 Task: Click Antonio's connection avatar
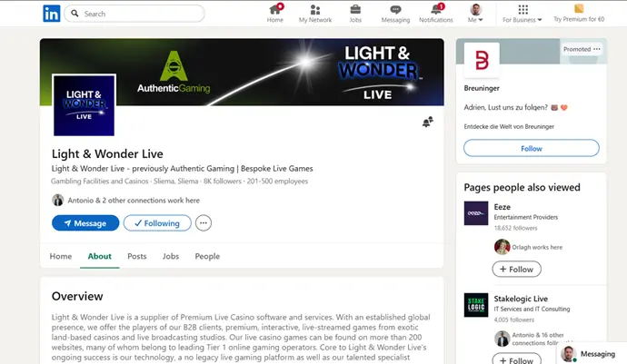[58, 200]
